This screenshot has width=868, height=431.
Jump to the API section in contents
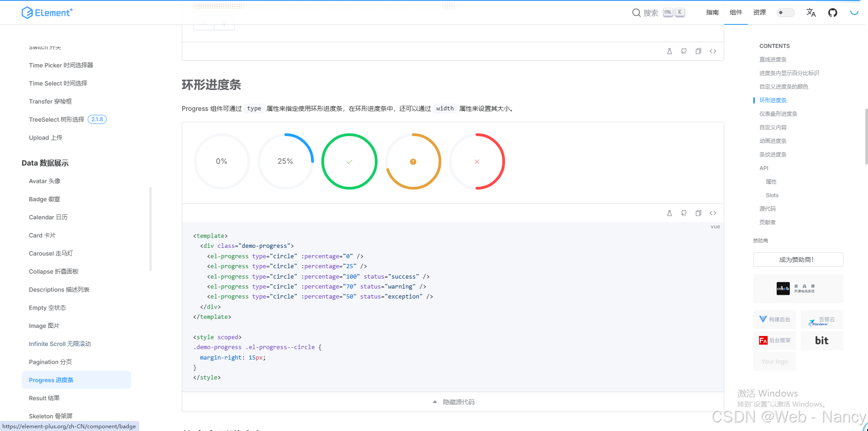(x=764, y=168)
